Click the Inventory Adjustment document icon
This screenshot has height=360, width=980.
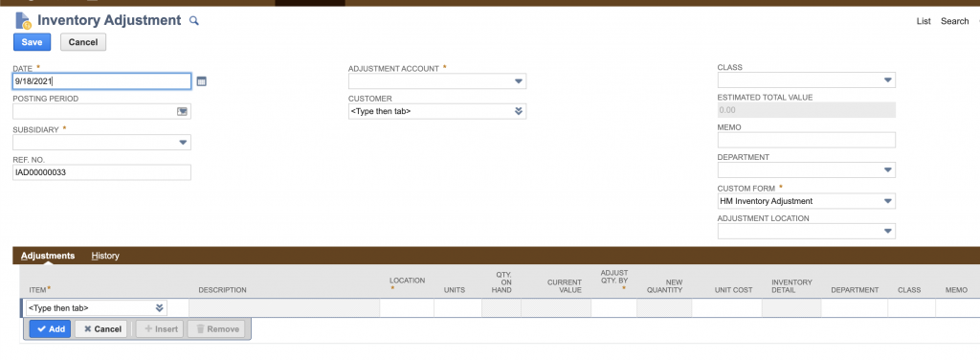point(23,20)
